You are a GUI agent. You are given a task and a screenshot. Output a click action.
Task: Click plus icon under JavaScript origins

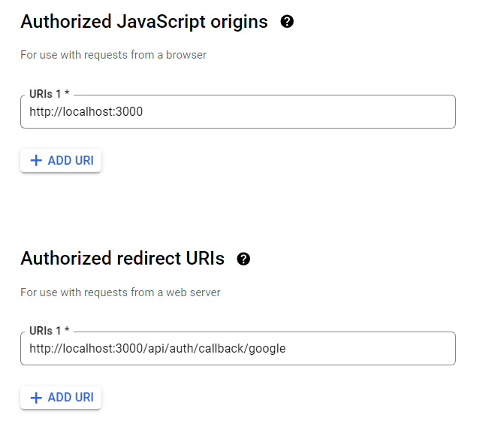[x=36, y=161]
